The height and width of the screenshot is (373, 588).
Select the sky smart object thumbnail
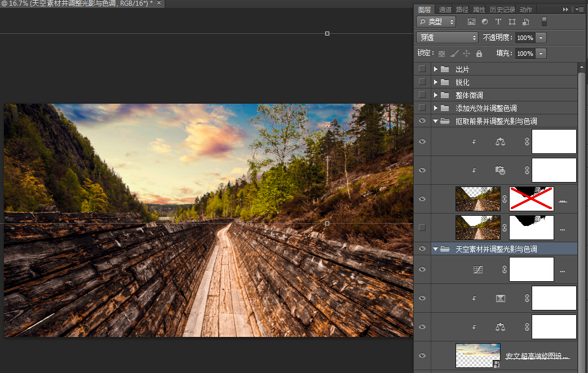[x=478, y=356]
